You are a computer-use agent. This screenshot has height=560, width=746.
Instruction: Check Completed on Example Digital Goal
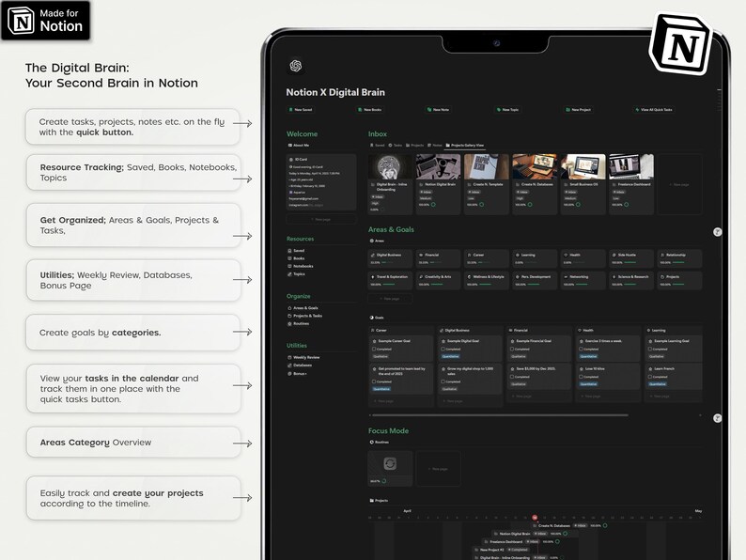443,349
